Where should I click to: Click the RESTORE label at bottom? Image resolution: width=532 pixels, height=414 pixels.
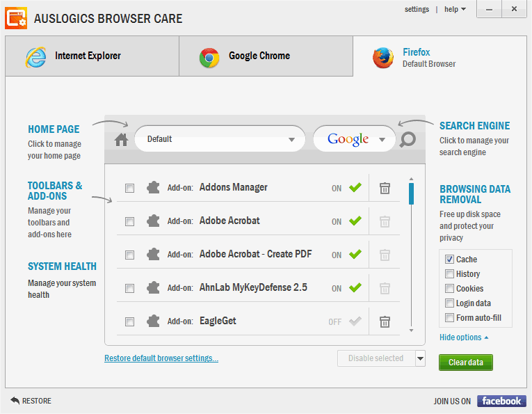pyautogui.click(x=37, y=401)
